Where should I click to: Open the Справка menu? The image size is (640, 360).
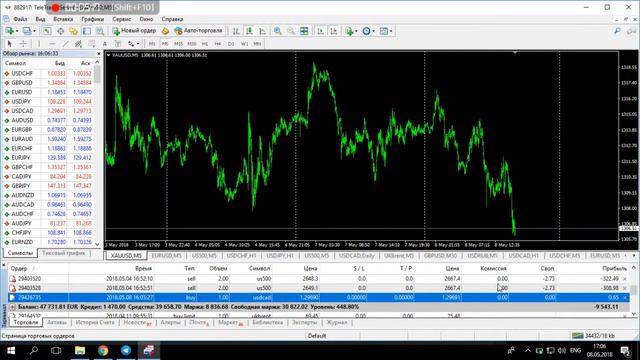[172, 19]
